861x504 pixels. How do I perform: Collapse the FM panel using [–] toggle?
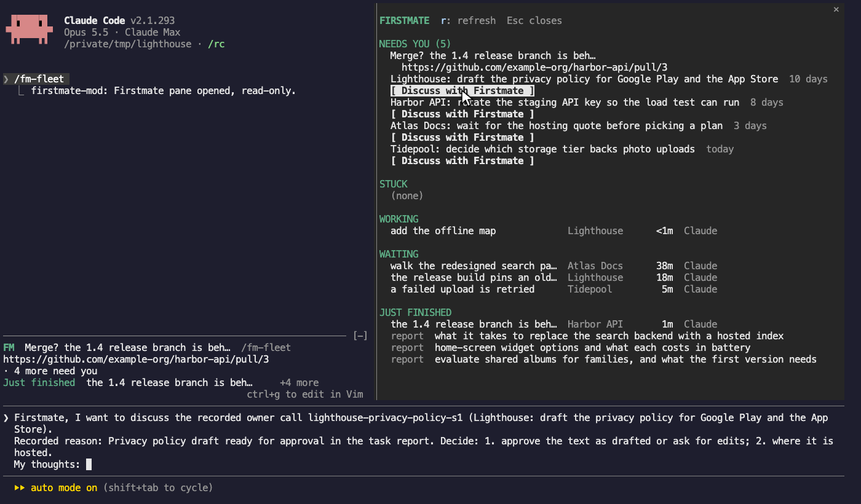(x=360, y=336)
